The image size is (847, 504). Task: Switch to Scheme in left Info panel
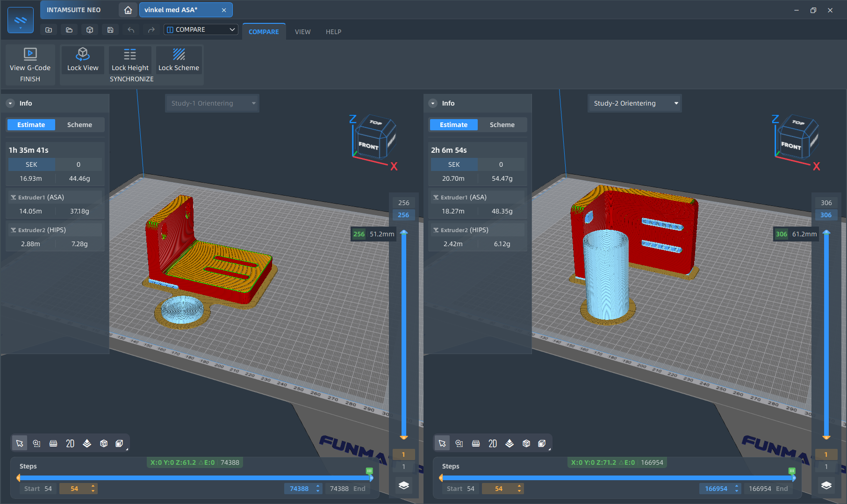coord(79,125)
